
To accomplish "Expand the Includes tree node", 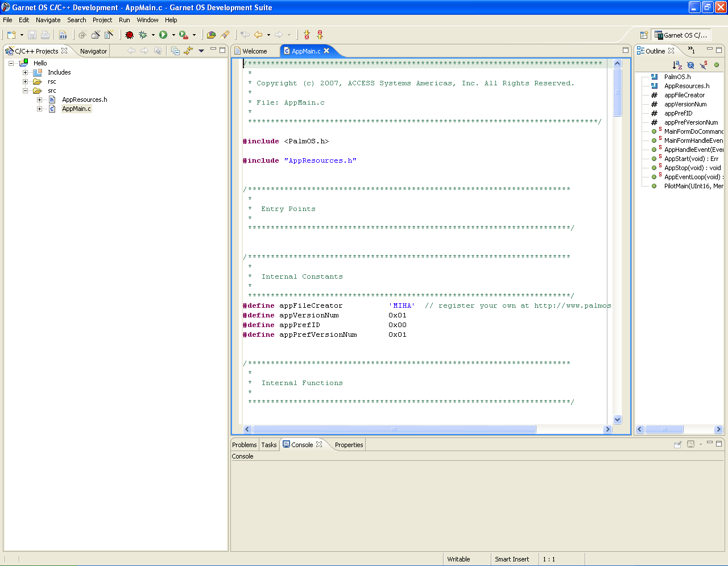I will 25,72.
